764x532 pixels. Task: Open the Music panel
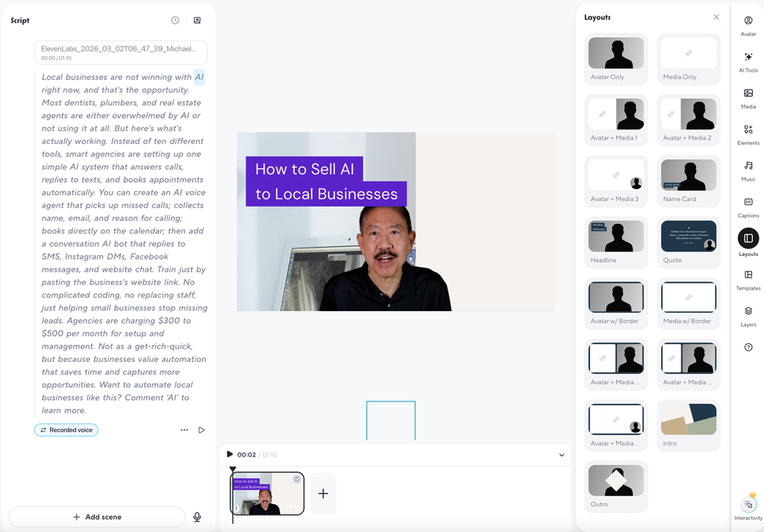point(748,171)
